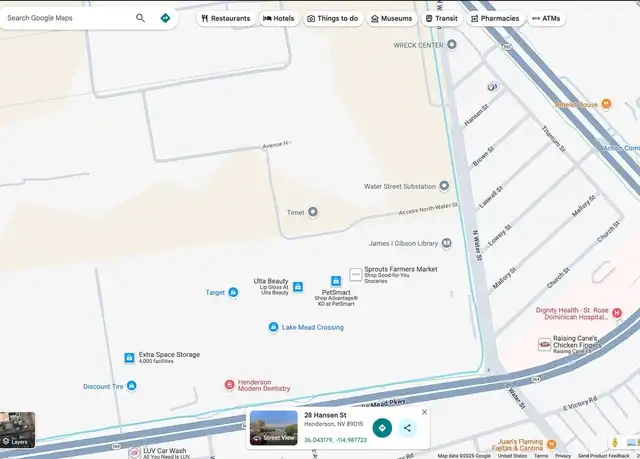Click the Juan's Flaming Fajitas restaurant pin

[551, 444]
